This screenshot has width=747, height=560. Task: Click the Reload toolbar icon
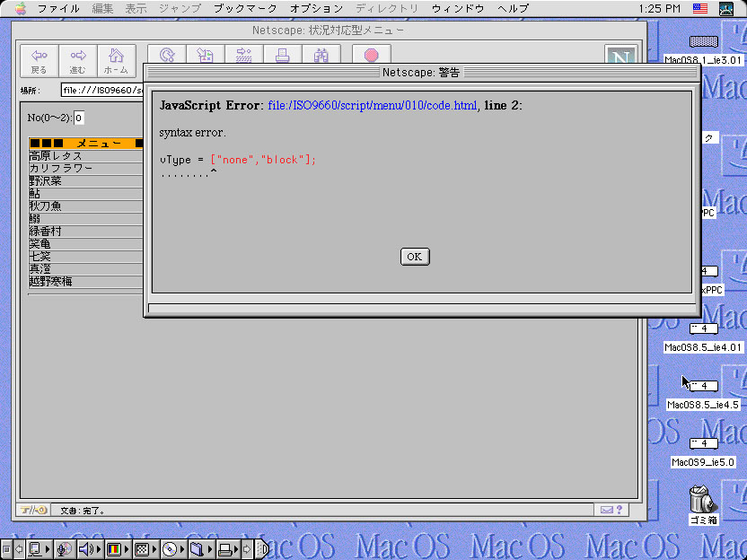(x=167, y=56)
